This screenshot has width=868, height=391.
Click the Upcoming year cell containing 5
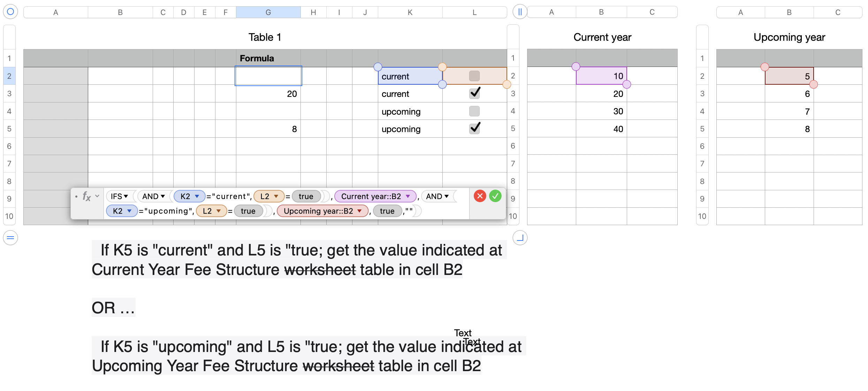[x=789, y=76]
